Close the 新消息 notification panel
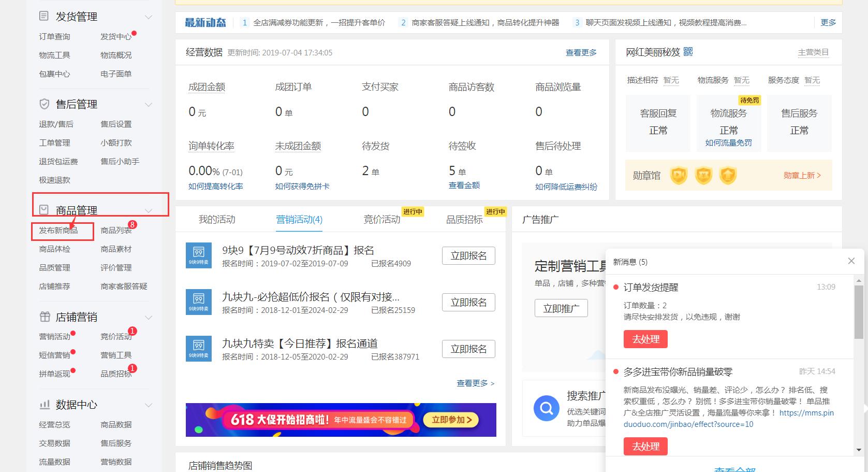Screen dimensions: 868x472 click(x=851, y=261)
